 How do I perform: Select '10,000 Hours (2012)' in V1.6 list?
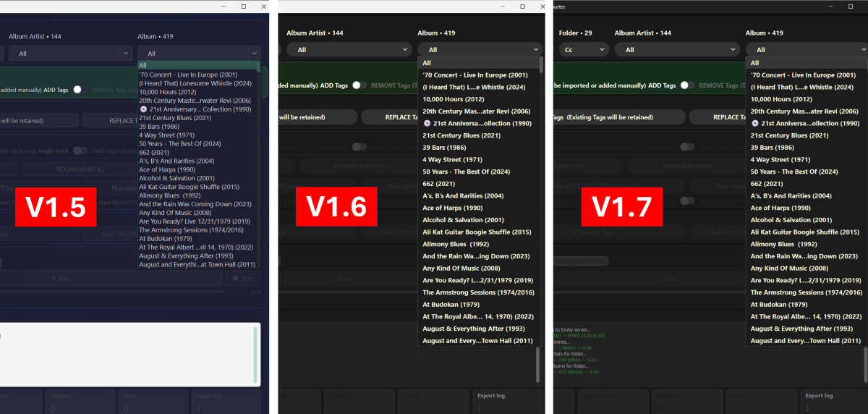click(477, 99)
